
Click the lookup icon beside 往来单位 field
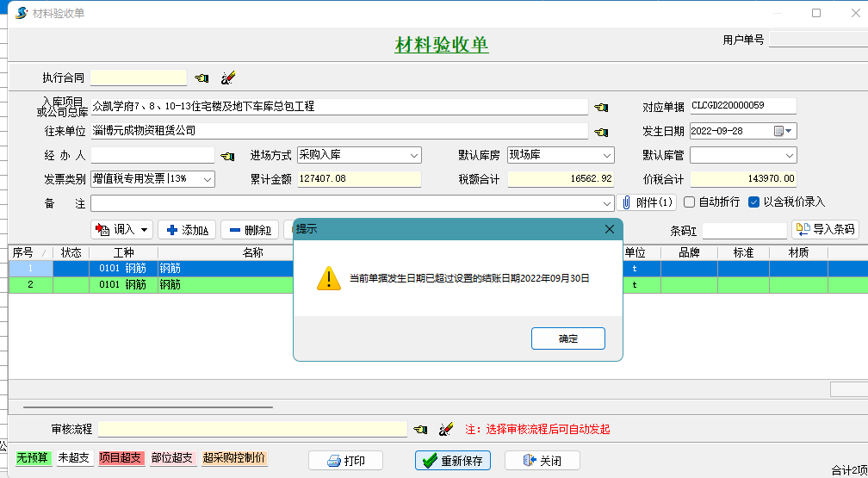click(x=601, y=131)
